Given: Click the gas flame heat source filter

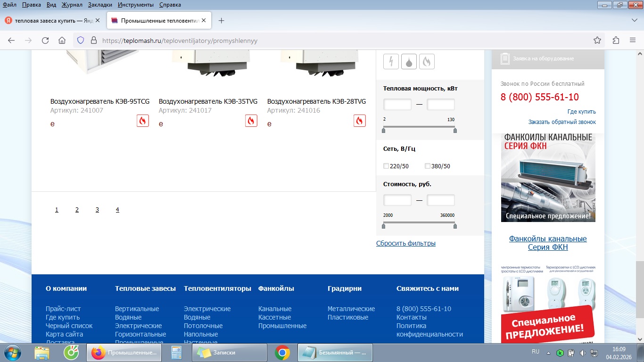Looking at the screenshot, I should [x=427, y=62].
